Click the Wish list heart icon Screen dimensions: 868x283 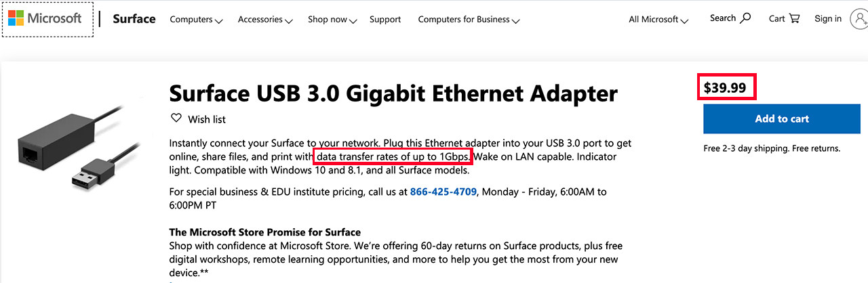point(176,118)
